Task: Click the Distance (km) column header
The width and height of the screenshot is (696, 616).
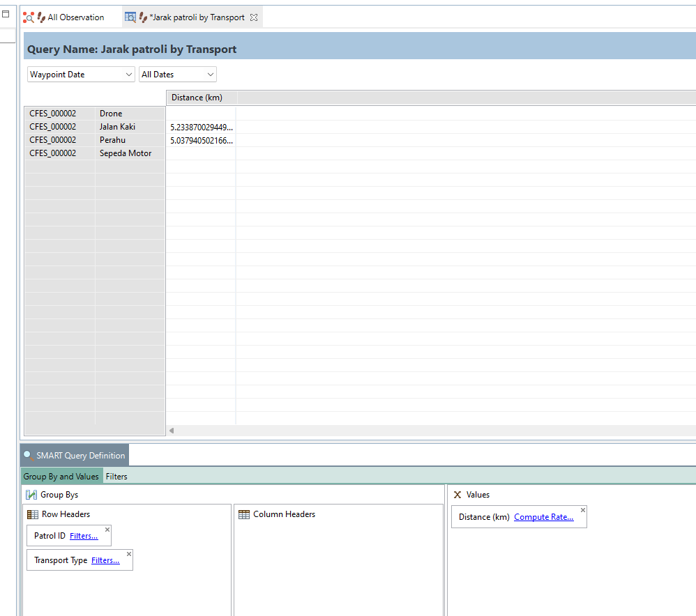Action: click(x=197, y=98)
